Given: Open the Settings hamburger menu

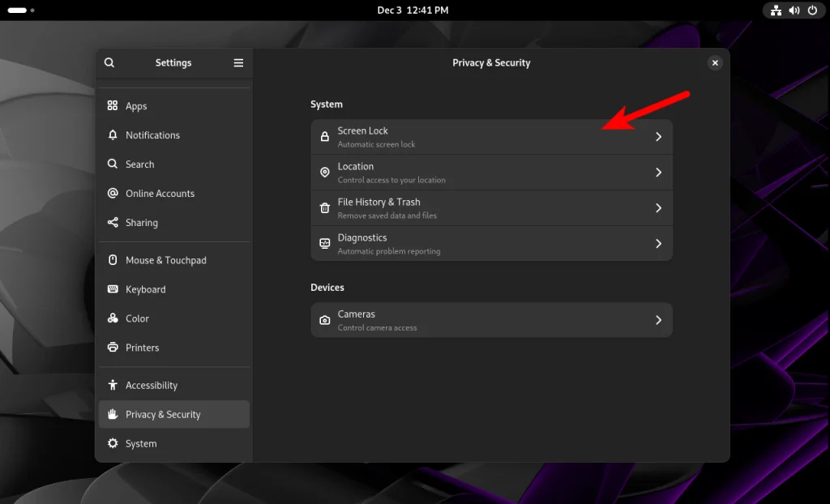Looking at the screenshot, I should (239, 62).
